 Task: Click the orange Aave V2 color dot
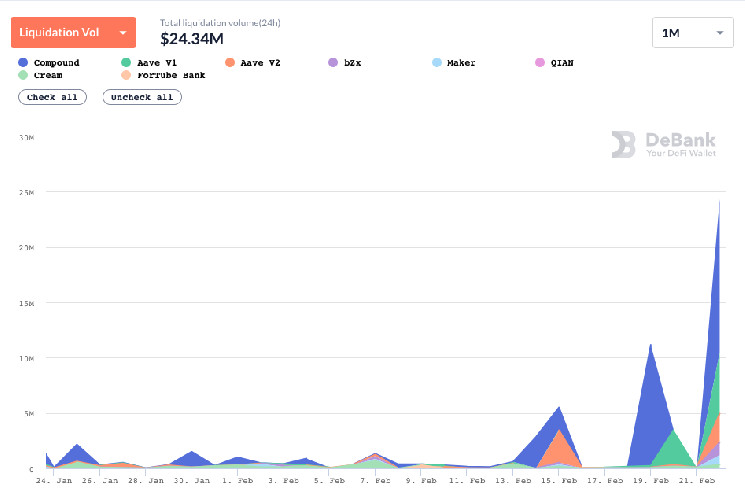click(x=230, y=63)
